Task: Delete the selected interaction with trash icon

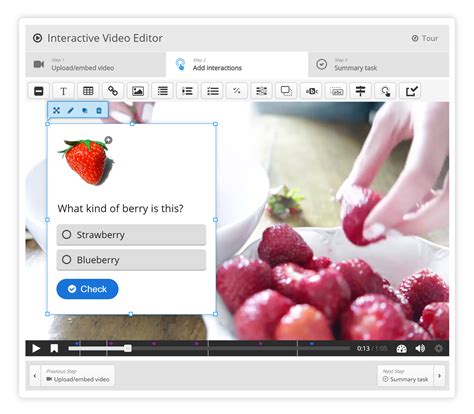Action: coord(99,110)
